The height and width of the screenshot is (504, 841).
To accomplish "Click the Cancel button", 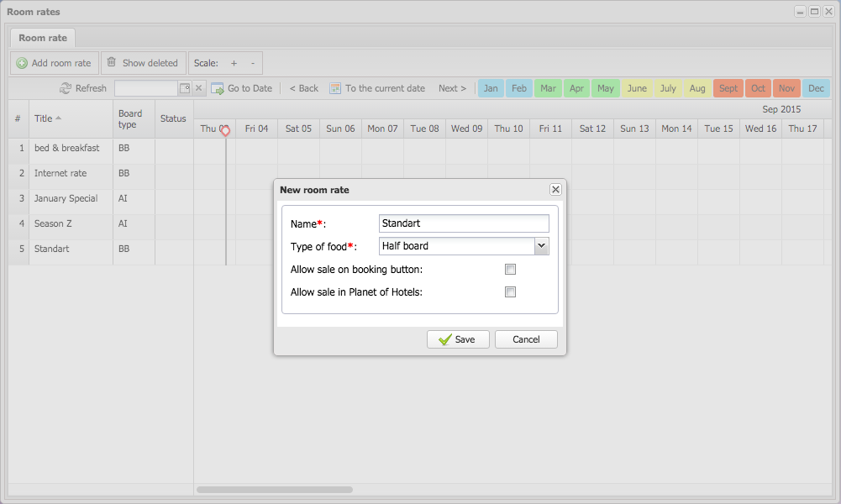I will pos(526,339).
